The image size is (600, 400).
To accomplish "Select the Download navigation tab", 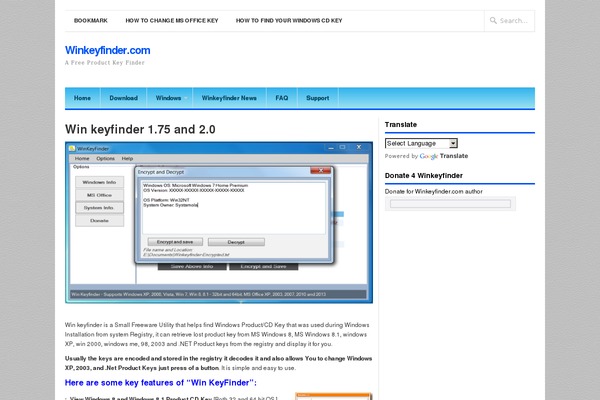I will pos(123,98).
